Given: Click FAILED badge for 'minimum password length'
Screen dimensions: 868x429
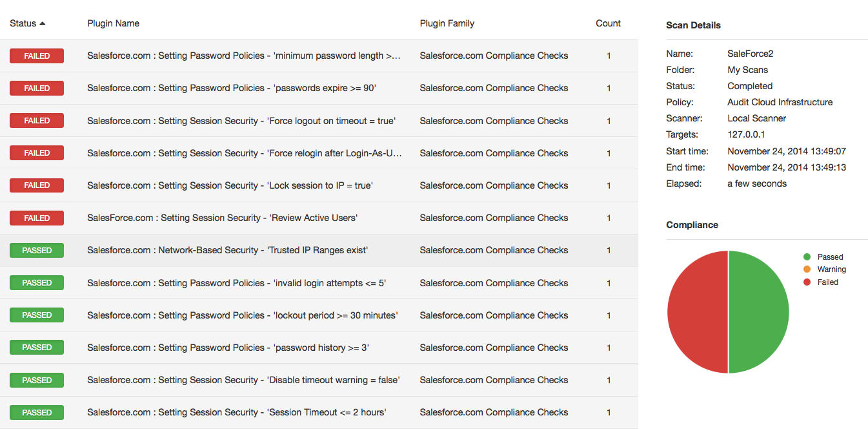Looking at the screenshot, I should click(37, 56).
